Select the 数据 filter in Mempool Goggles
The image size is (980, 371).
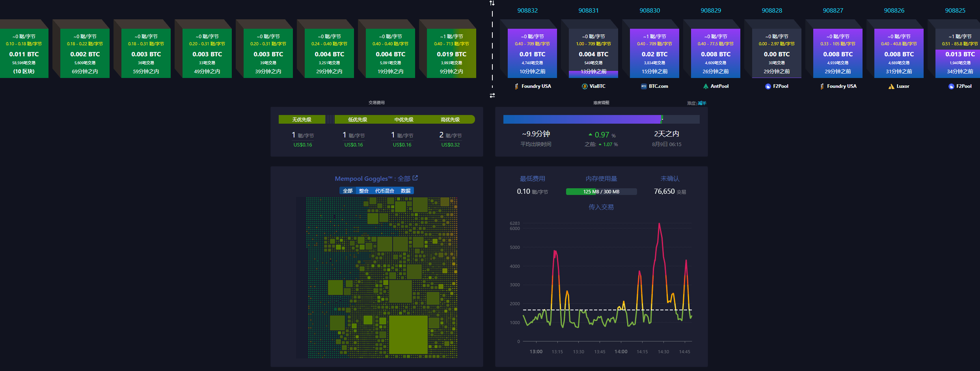coord(406,191)
